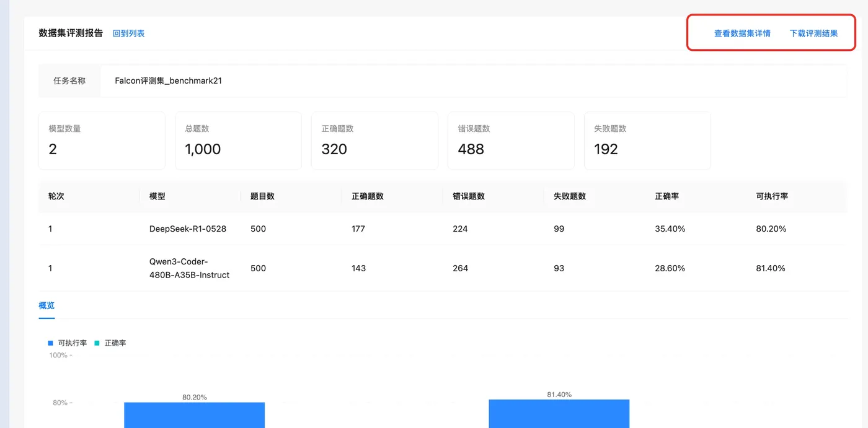Click the 可执行率 column header
Image resolution: width=868 pixels, height=428 pixels.
(x=773, y=196)
